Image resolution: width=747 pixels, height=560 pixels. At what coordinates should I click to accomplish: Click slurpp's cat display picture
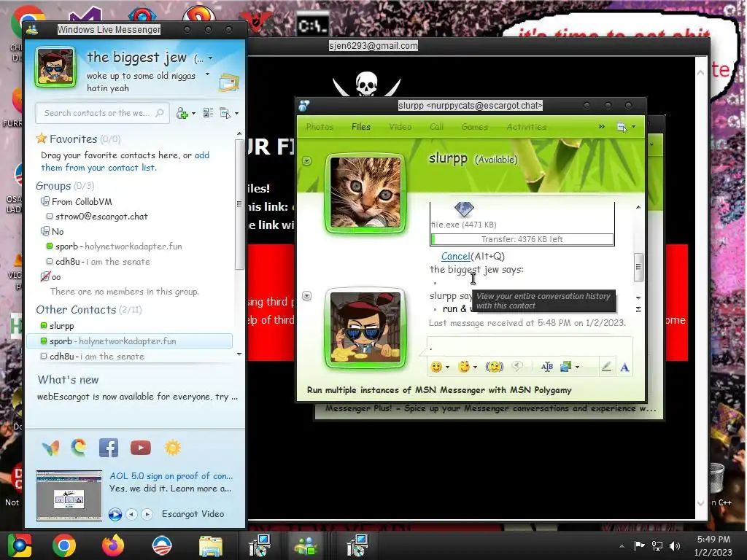pos(365,192)
